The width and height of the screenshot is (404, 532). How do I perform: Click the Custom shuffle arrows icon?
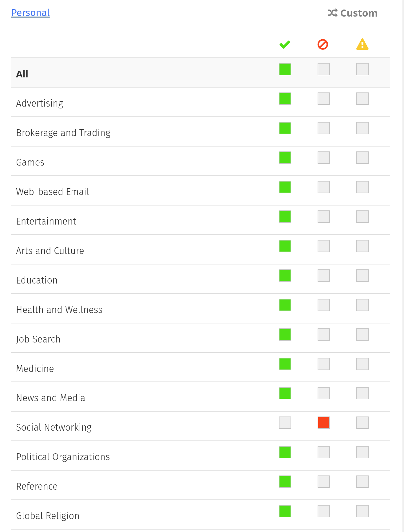332,13
